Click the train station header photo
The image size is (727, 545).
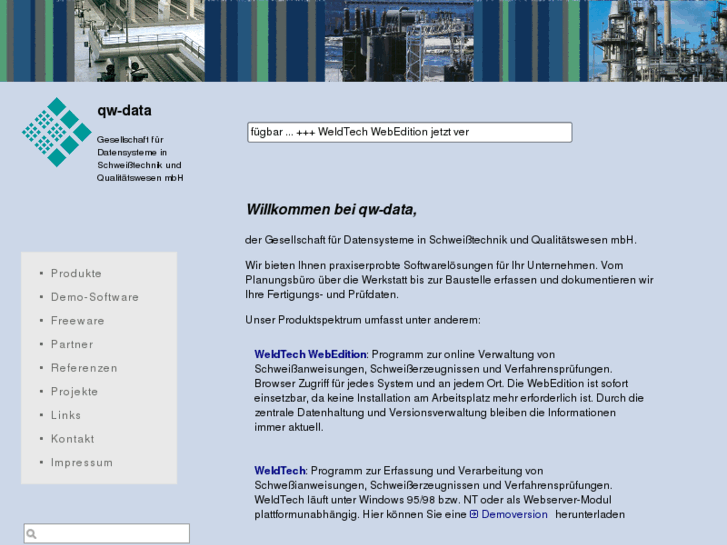(x=140, y=41)
